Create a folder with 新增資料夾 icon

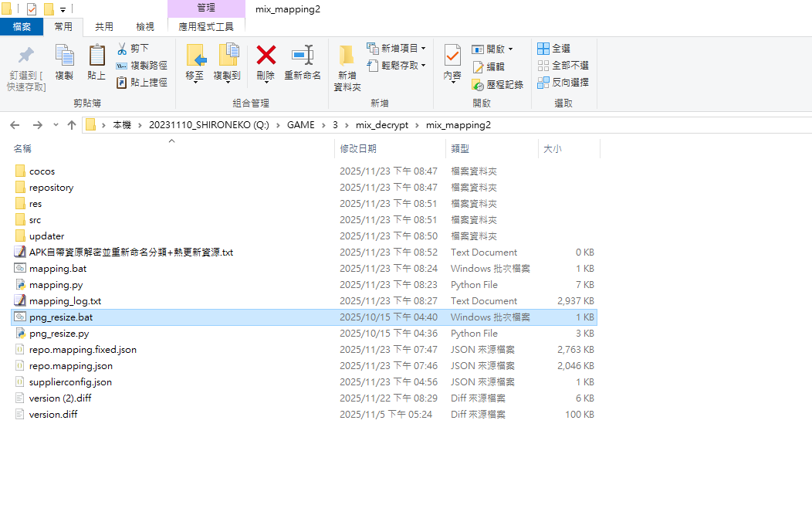[347, 56]
